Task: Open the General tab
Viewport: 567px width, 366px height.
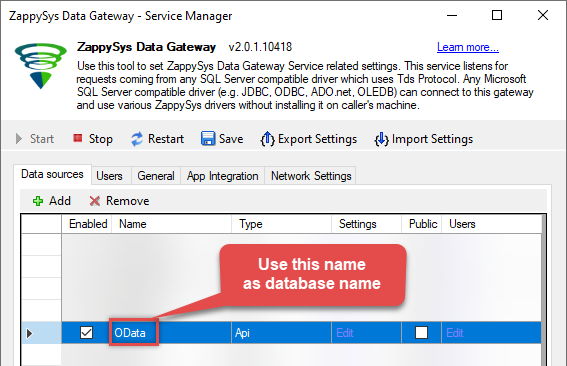Action: point(156,176)
